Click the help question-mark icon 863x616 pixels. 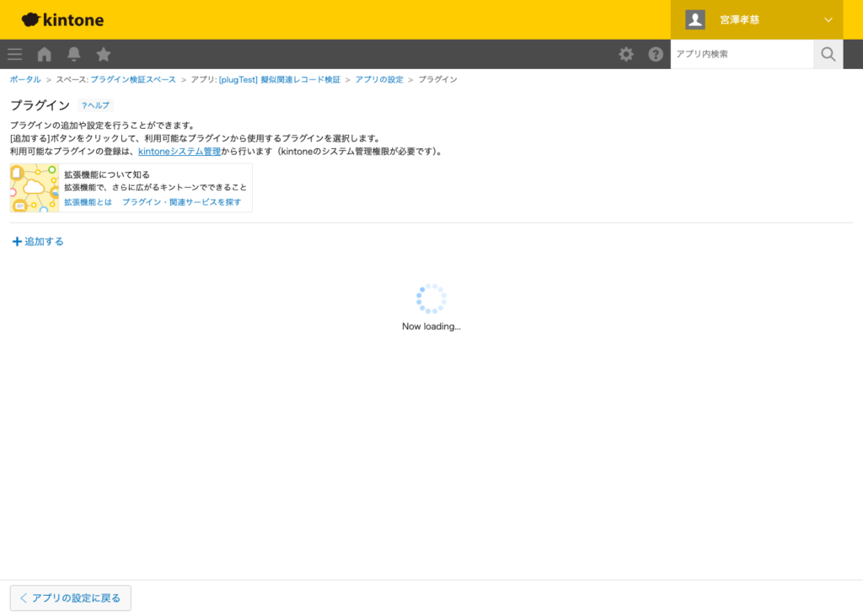coord(656,54)
